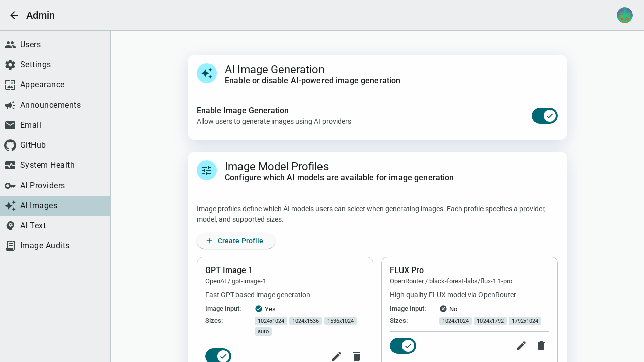The image size is (644, 362).
Task: Click the Admin page title
Action: [40, 15]
